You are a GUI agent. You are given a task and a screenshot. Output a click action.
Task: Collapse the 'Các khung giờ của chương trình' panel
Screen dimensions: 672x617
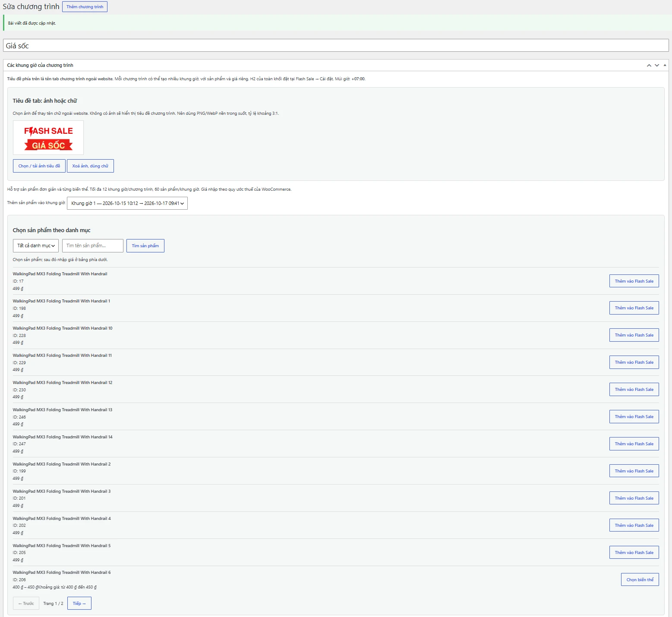(665, 65)
